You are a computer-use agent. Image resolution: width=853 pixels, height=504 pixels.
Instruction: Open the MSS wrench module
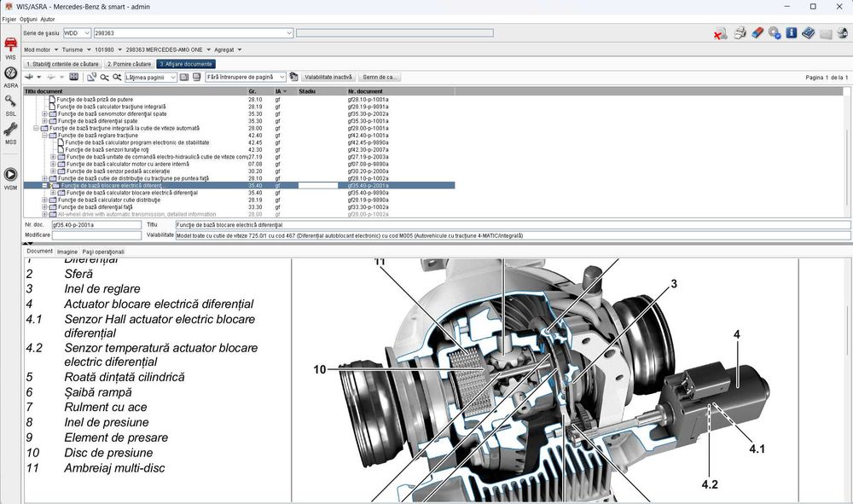click(x=10, y=133)
